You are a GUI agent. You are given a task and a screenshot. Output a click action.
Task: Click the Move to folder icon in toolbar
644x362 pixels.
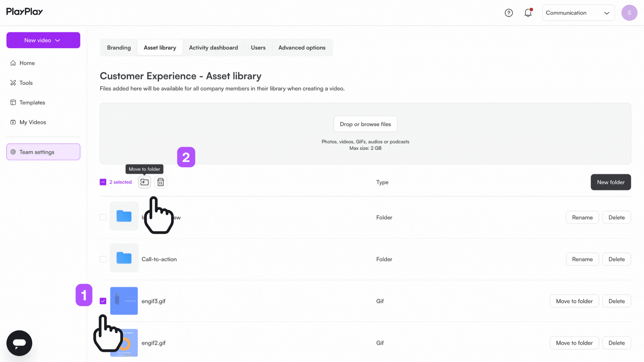tap(145, 182)
